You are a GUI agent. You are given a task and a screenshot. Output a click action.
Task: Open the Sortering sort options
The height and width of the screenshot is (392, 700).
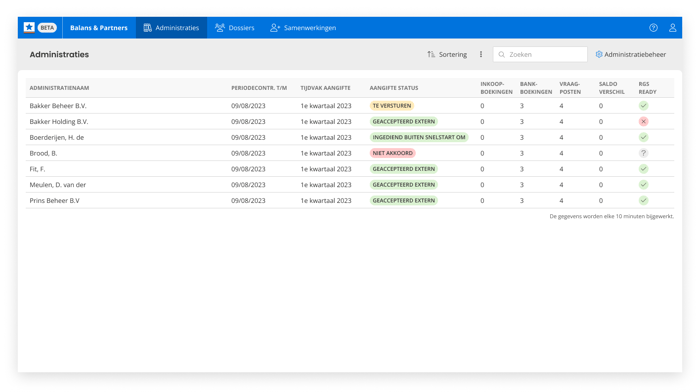coord(447,54)
